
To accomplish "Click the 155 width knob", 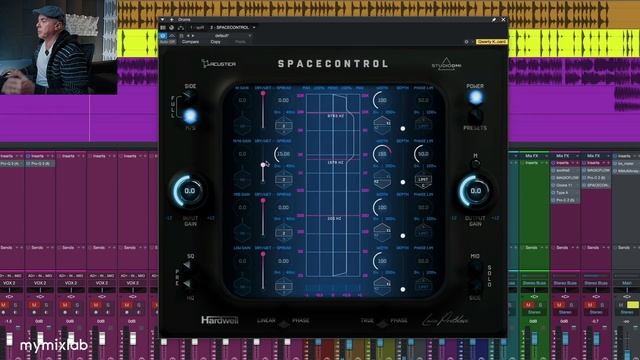I will coord(382,154).
